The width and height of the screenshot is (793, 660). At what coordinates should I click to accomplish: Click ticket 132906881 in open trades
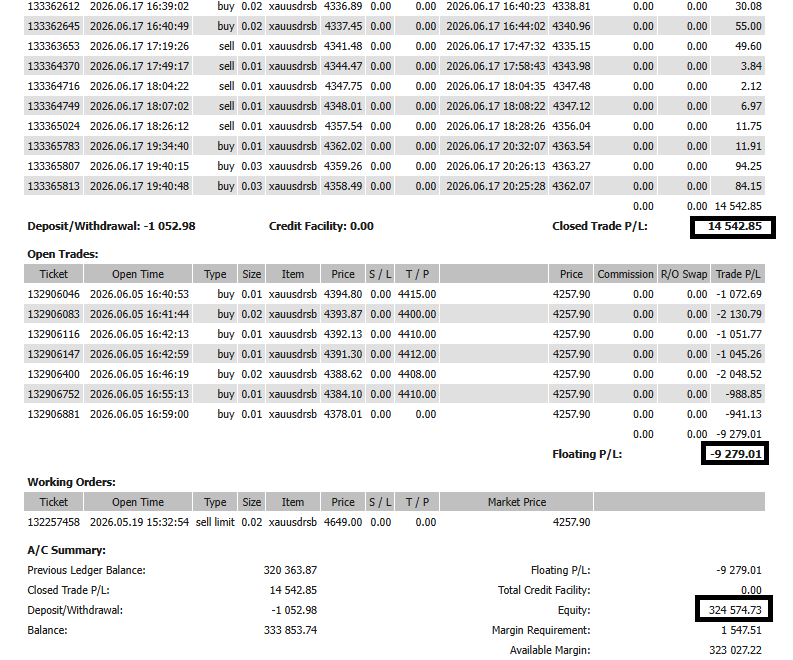click(x=53, y=414)
